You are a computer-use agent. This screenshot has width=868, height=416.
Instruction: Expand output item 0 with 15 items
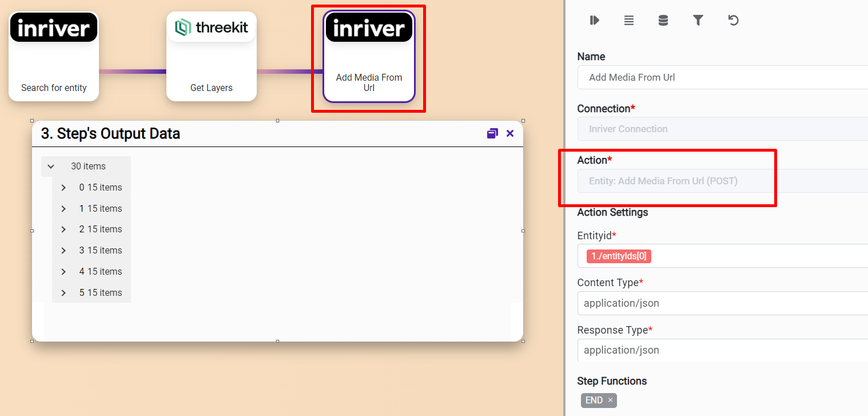pyautogui.click(x=63, y=188)
